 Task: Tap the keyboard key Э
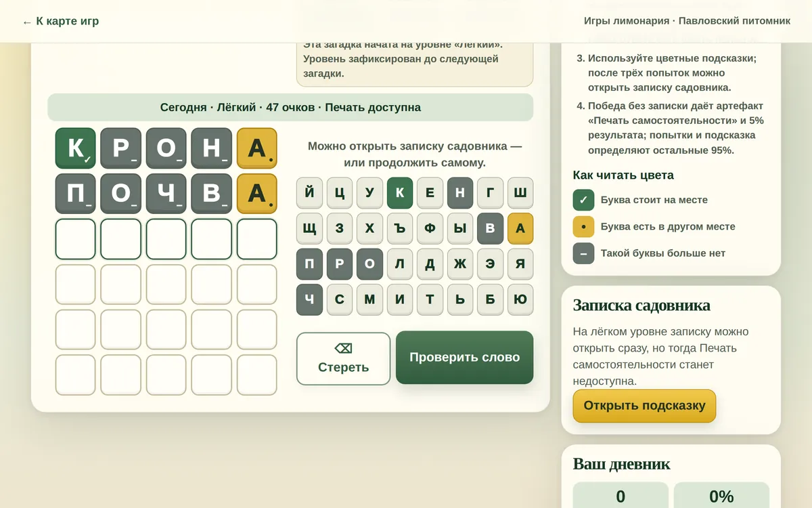[x=490, y=264]
